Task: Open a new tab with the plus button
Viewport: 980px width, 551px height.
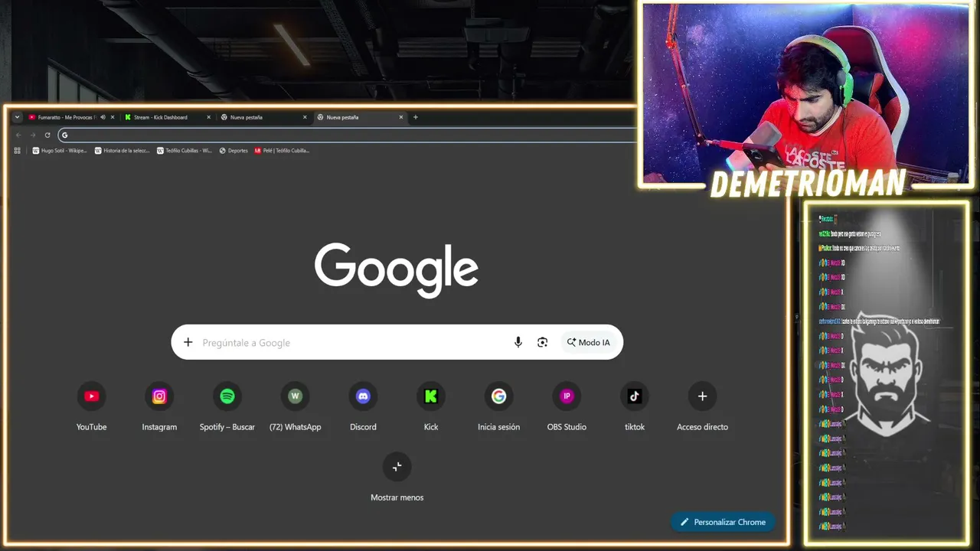Action: 416,117
